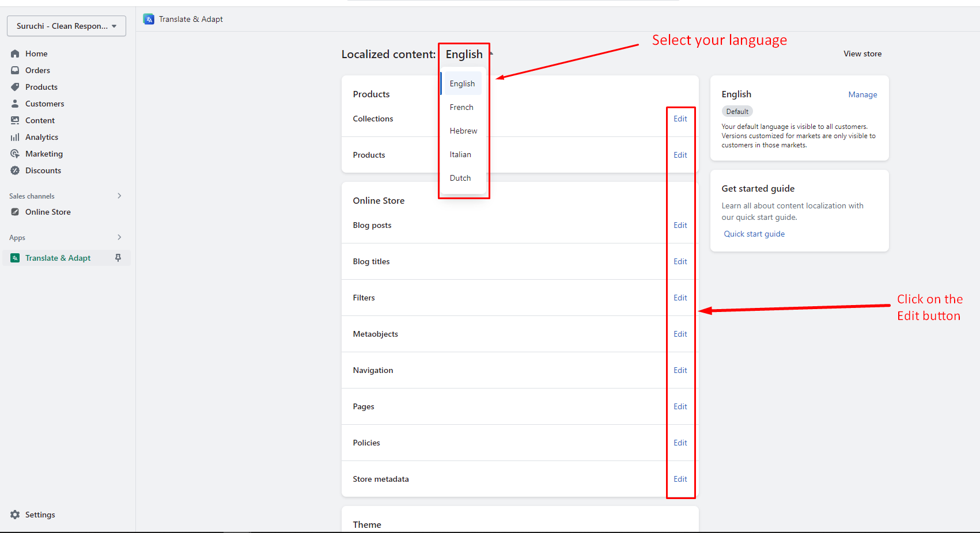Screen dimensions: 980x533
Task: Click the Products tag icon
Action: pos(15,87)
